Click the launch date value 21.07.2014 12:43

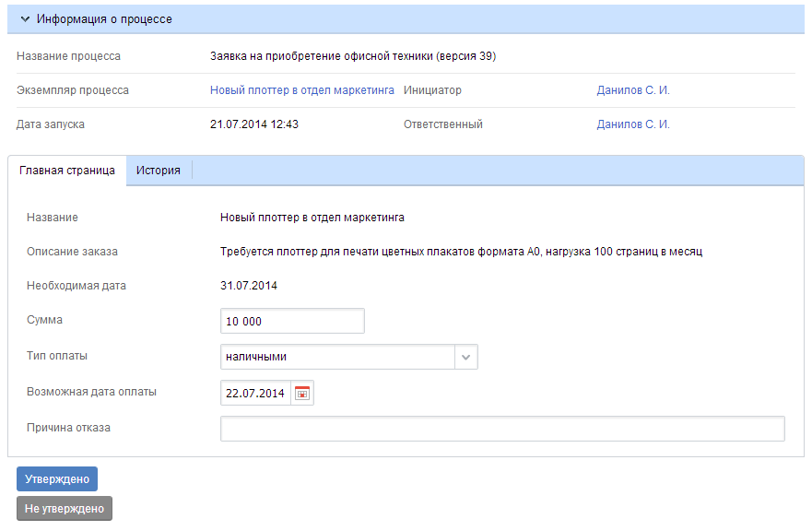coord(254,124)
